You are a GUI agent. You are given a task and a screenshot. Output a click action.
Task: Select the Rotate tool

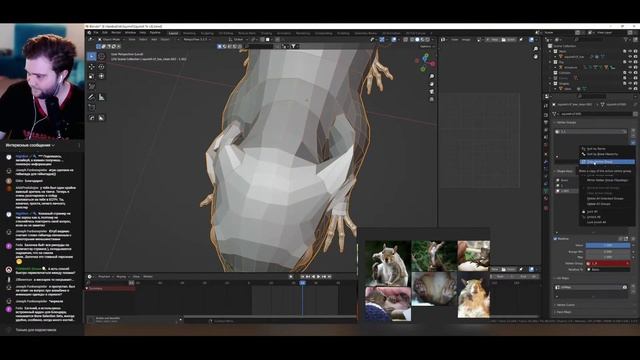[101, 67]
